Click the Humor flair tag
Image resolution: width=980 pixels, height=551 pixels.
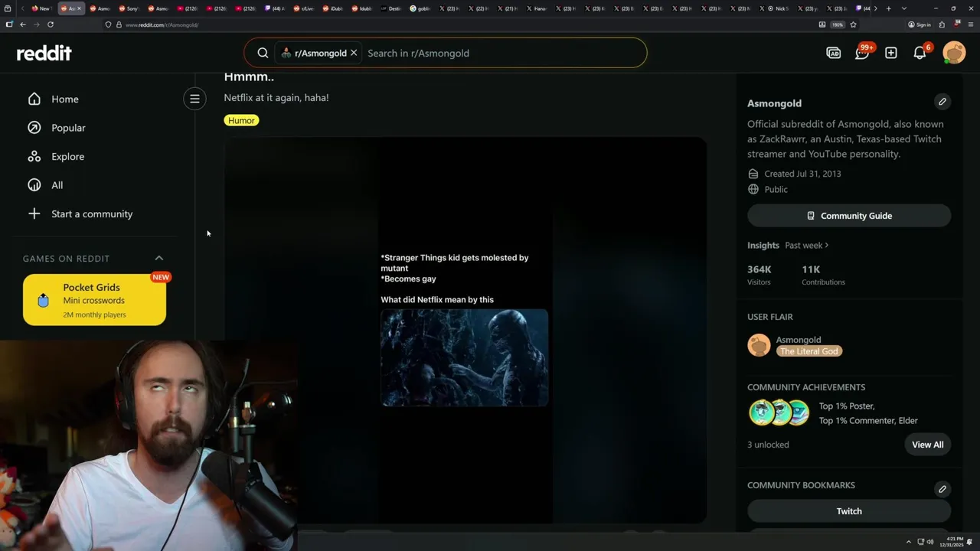[x=241, y=120]
